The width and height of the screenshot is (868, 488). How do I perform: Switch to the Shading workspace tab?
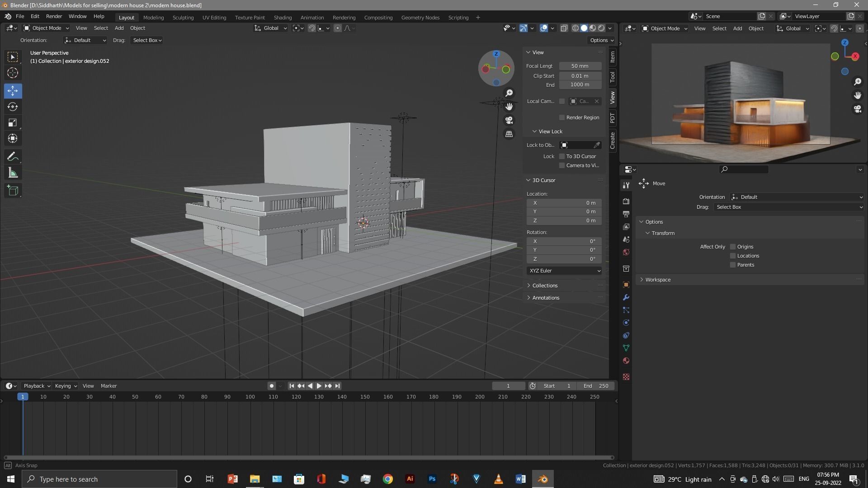283,18
